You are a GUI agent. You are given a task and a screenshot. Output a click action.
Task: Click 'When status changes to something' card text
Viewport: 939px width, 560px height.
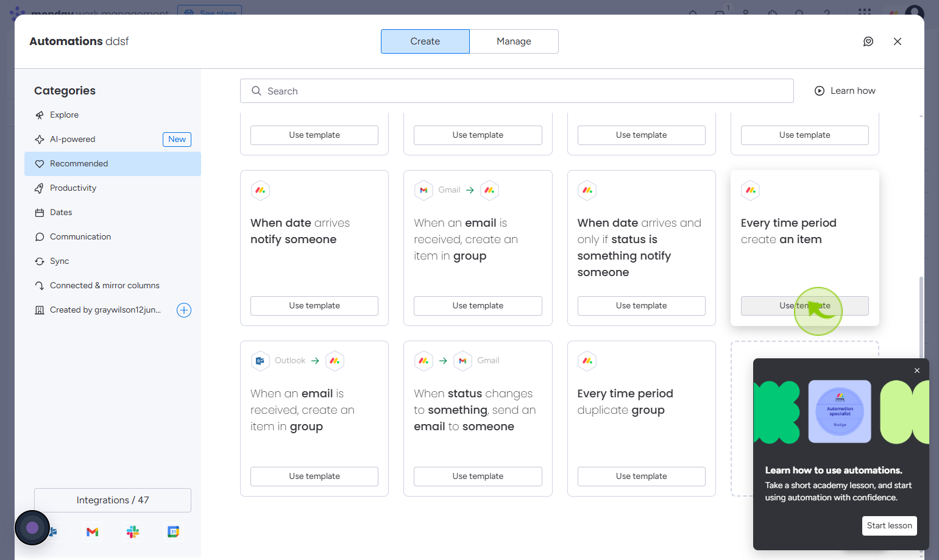[x=475, y=410]
